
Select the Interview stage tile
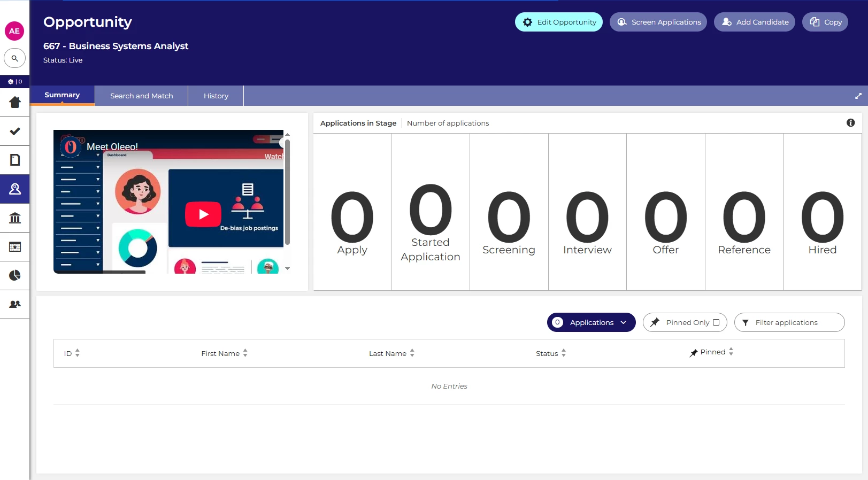[587, 212]
